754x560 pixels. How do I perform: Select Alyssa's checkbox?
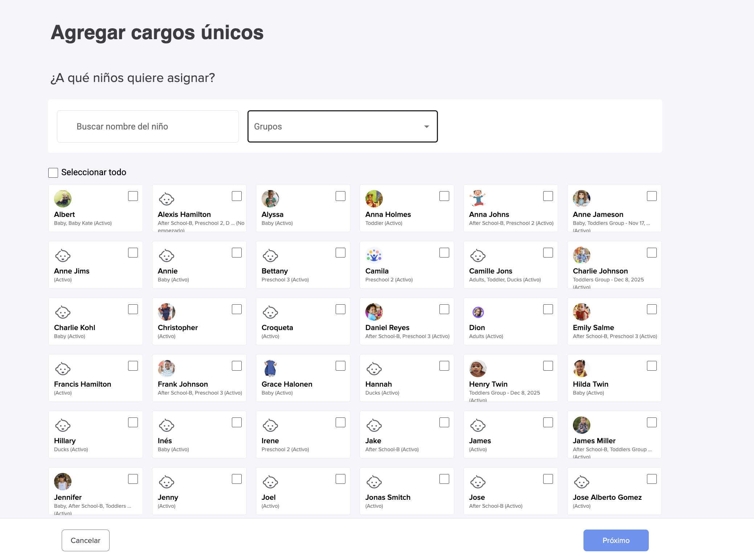pos(340,196)
